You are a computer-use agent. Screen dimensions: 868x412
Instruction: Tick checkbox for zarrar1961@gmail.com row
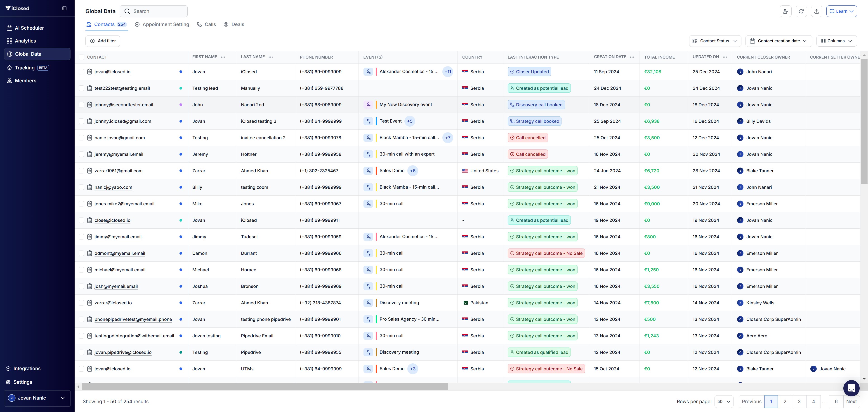81,170
